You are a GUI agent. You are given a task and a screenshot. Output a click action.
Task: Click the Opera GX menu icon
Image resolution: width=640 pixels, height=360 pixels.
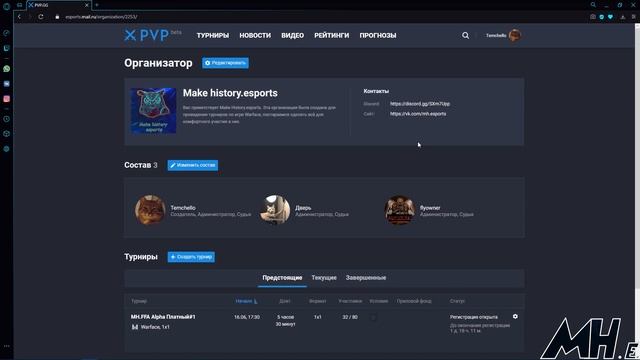click(6, 6)
